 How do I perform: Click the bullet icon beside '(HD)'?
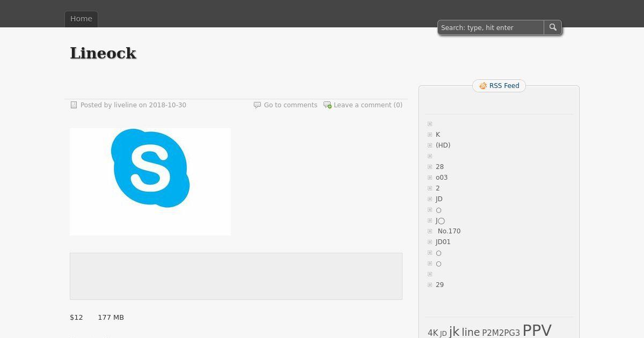(430, 145)
